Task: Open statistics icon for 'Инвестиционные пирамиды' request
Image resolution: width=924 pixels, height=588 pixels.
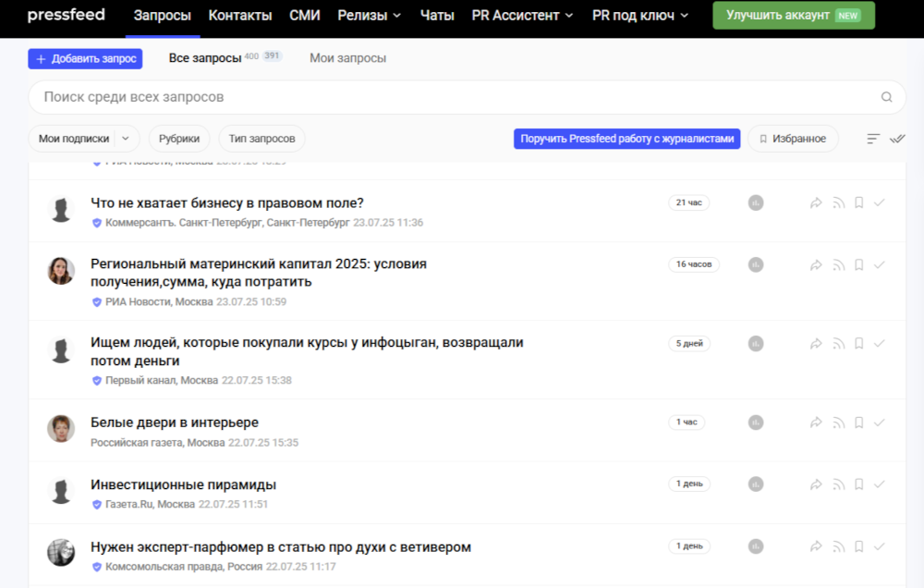Action: click(756, 484)
